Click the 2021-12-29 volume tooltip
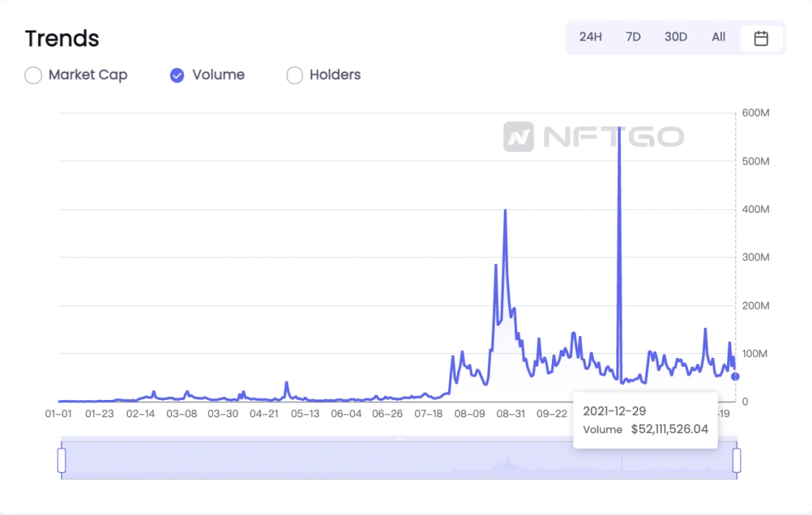The height and width of the screenshot is (515, 812). (x=645, y=420)
